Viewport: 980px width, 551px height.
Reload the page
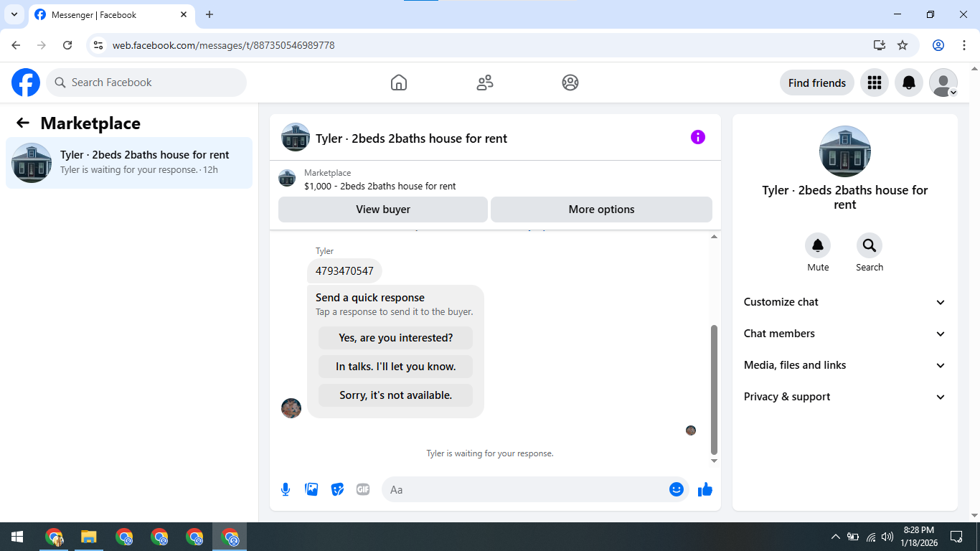tap(67, 45)
